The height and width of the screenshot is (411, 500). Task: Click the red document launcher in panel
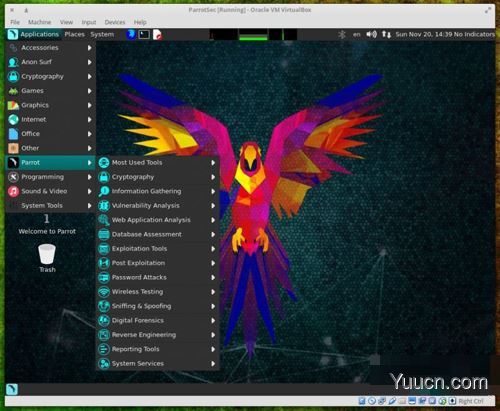[157, 34]
